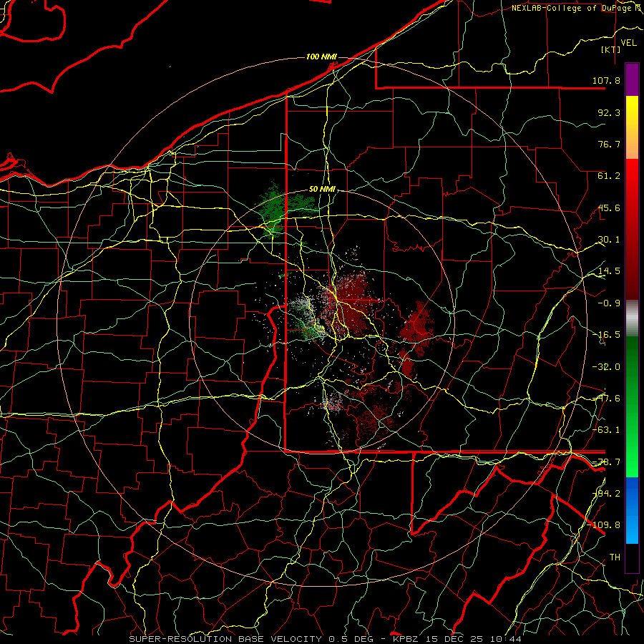Click the 92.3 velocity scale value
Viewport: 644px width, 644px height.
(609, 112)
